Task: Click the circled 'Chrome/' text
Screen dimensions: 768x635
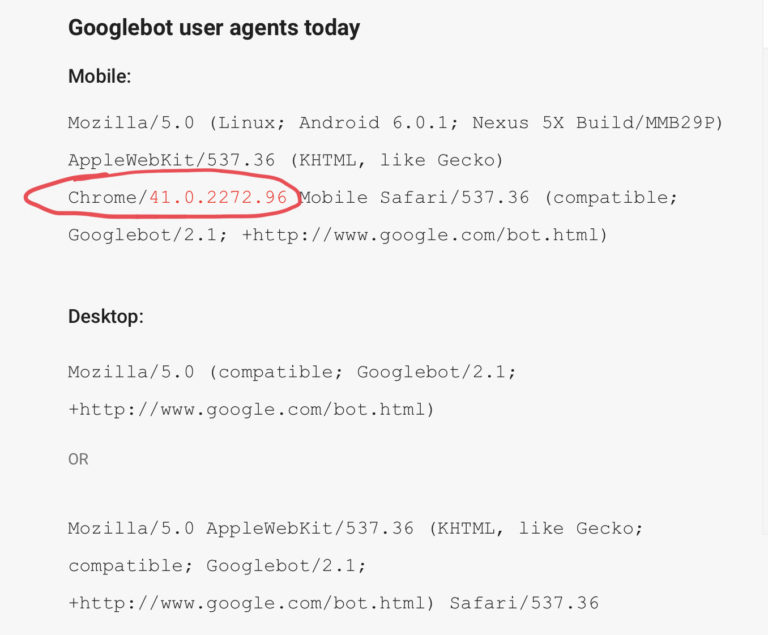Action: 108,197
